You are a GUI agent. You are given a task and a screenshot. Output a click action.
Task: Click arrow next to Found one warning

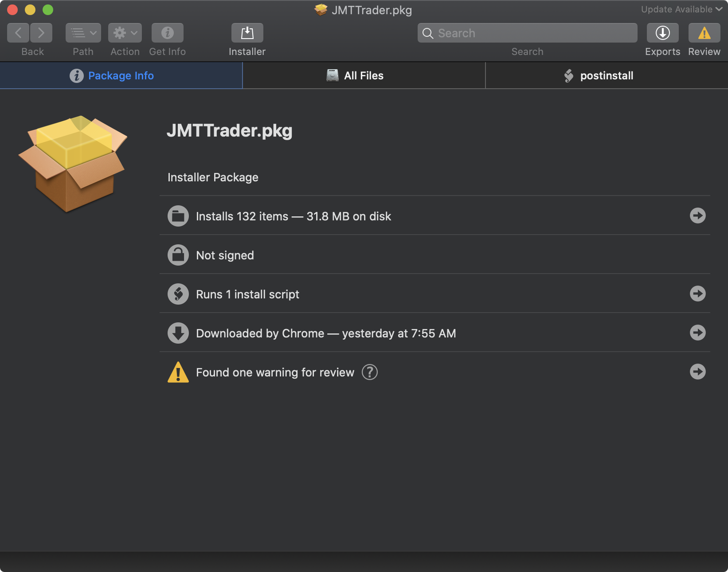click(x=698, y=372)
